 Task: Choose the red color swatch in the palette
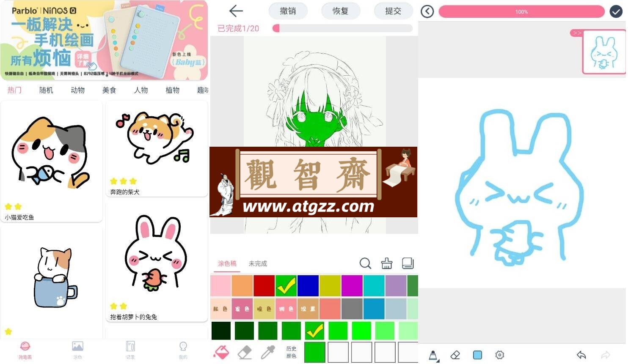(264, 286)
